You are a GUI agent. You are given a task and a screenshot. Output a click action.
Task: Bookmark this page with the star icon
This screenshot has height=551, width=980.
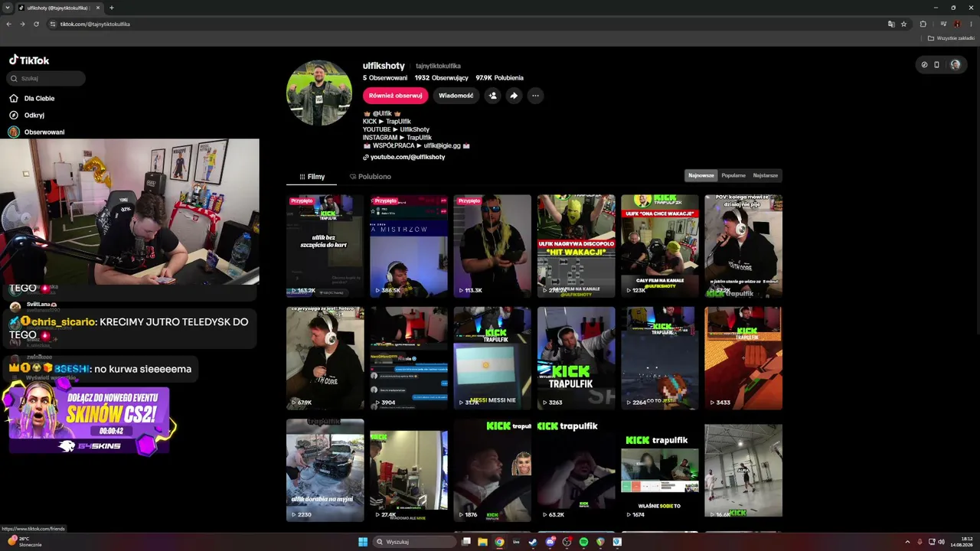pos(903,24)
